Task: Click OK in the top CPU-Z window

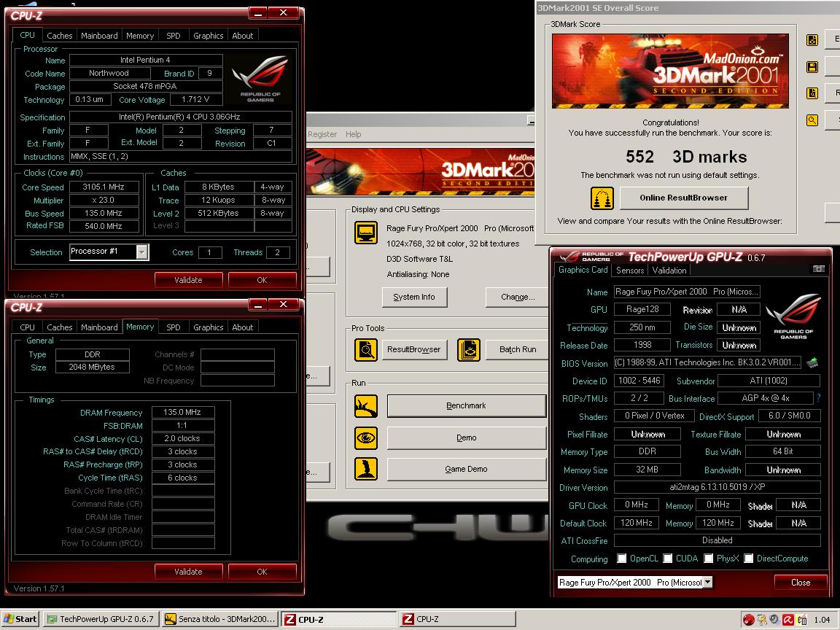Action: (262, 280)
